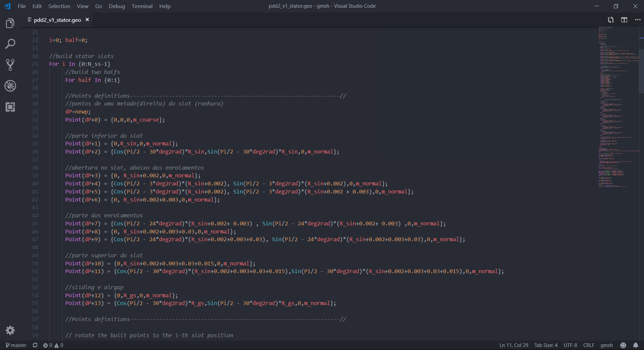This screenshot has height=350, width=644.
Task: Switch to the pdd2_v1_stator.geo tab
Action: tap(56, 20)
